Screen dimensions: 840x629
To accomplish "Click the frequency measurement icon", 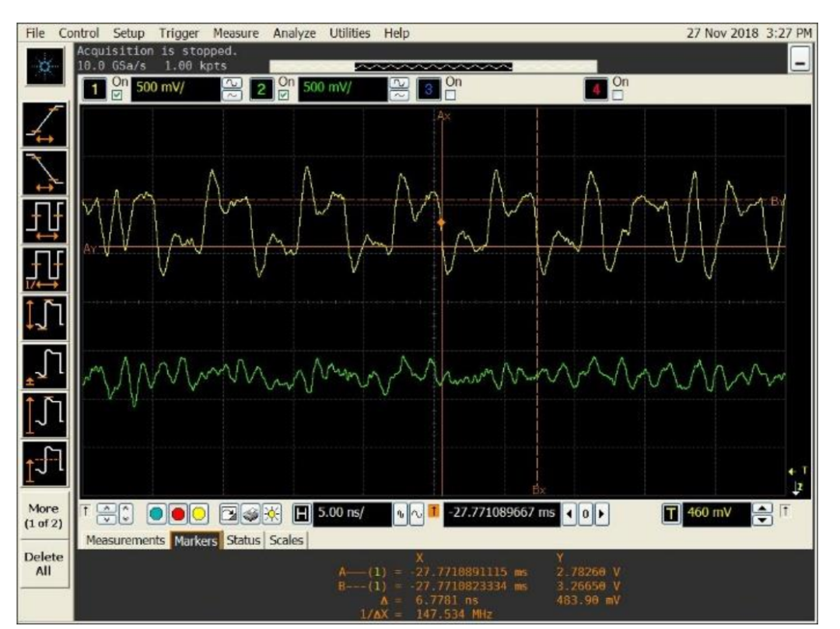I will pyautogui.click(x=43, y=267).
